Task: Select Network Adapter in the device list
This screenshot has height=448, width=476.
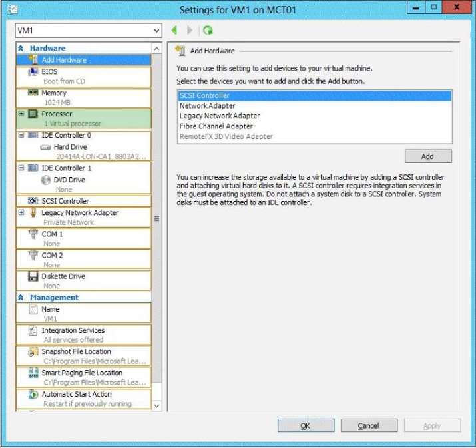Action: click(315, 106)
